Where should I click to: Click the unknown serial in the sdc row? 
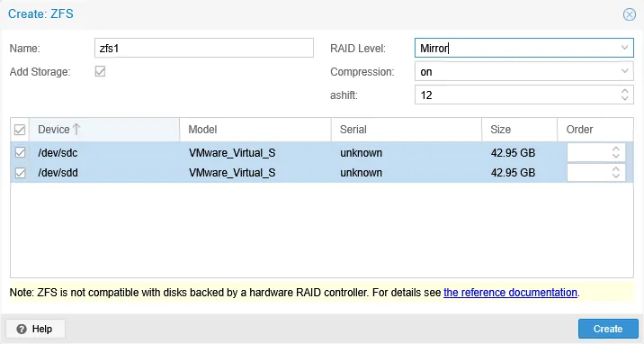click(361, 153)
